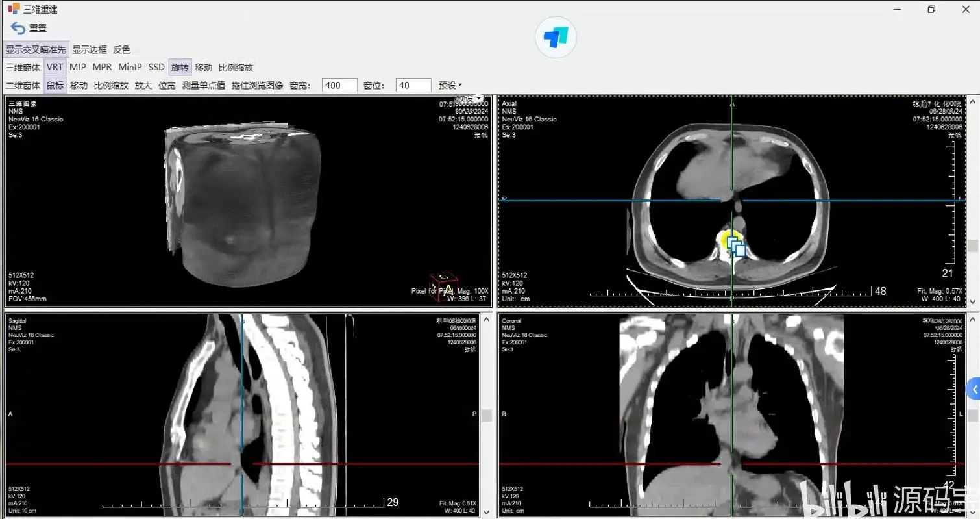Click ruler value 48 in axial view

(880, 291)
